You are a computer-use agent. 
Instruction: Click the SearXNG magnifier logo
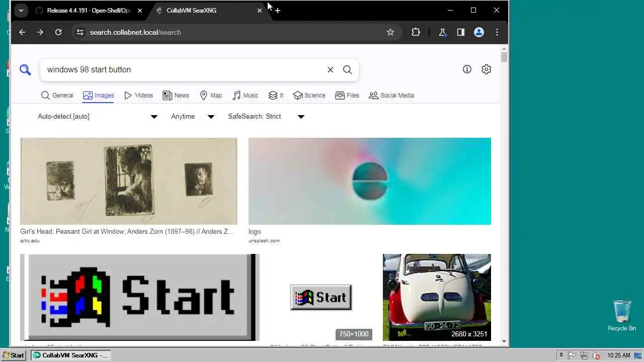(x=25, y=70)
